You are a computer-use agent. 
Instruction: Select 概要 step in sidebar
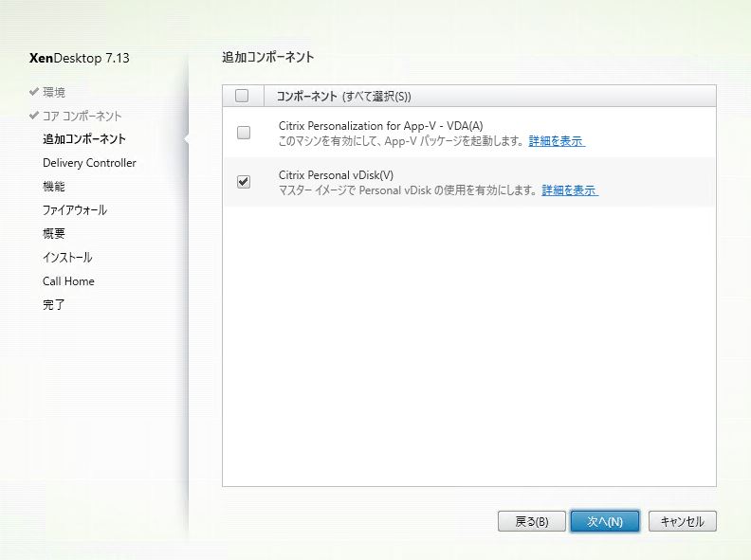pyautogui.click(x=54, y=234)
